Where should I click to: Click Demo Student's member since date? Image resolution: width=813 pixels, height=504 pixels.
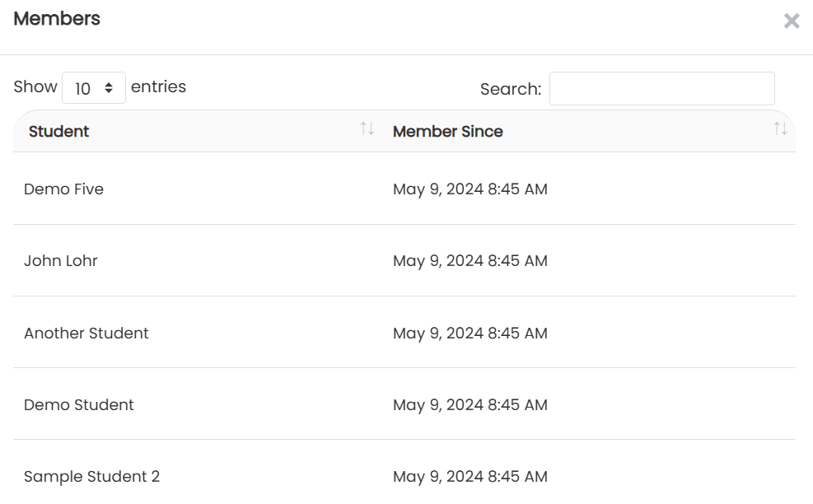pyautogui.click(x=470, y=405)
